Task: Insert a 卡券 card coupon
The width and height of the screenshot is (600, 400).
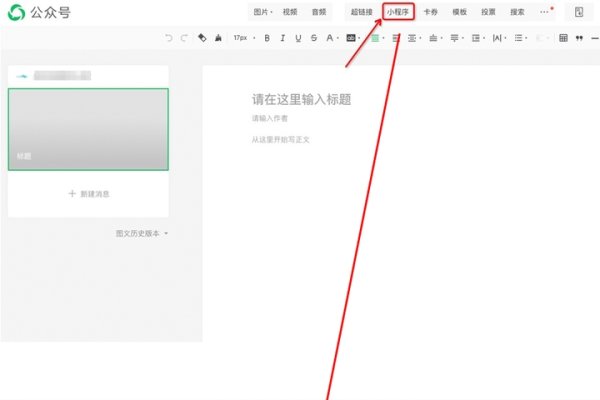Action: coord(430,12)
